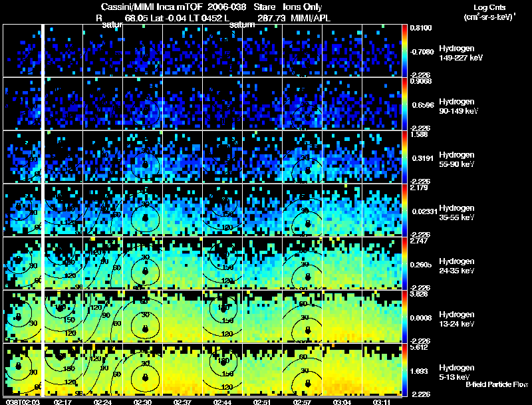The width and height of the screenshot is (532, 405).
Task: Click the 5-13 keV row color bar
Action: point(404,370)
